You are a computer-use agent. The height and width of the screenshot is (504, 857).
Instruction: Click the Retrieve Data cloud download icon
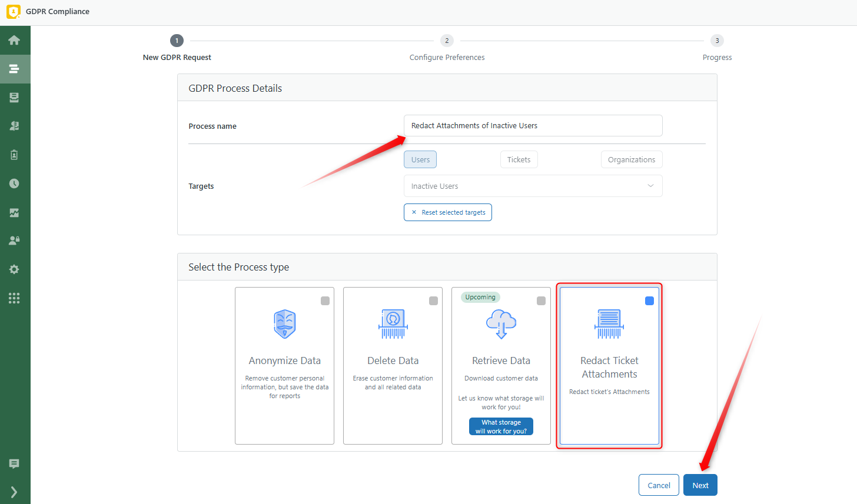501,324
